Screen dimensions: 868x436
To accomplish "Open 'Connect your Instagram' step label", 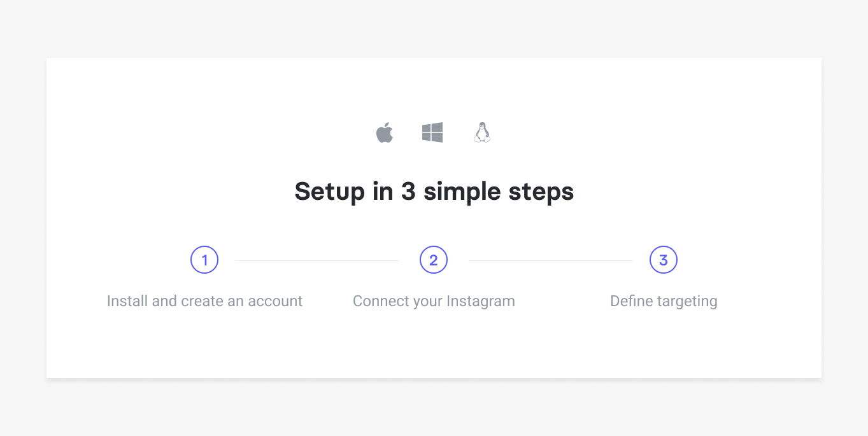I will coord(434,301).
